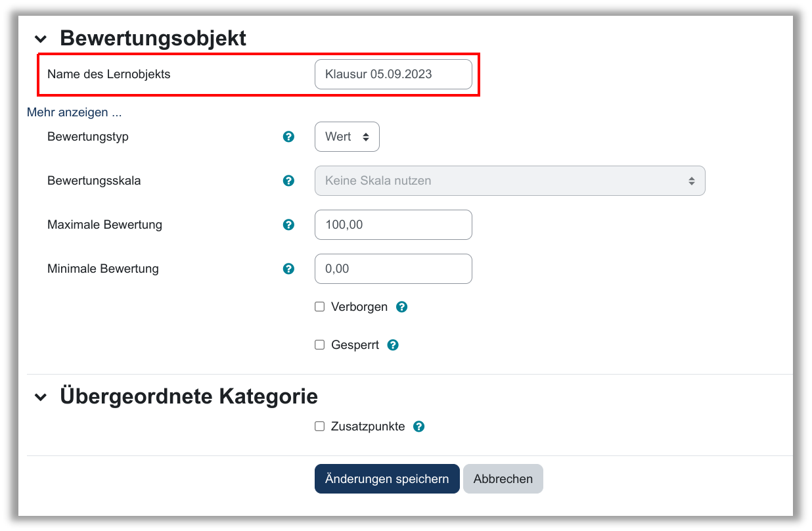Click help icon next to Verborgen
The width and height of the screenshot is (812, 531).
[x=402, y=307]
